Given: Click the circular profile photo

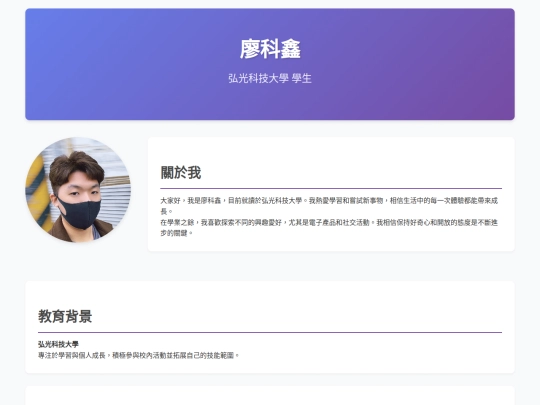Looking at the screenshot, I should (78, 190).
